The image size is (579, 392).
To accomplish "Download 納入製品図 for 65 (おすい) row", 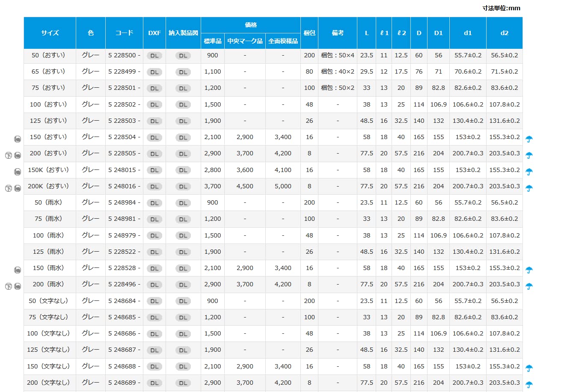I will click(x=183, y=72).
